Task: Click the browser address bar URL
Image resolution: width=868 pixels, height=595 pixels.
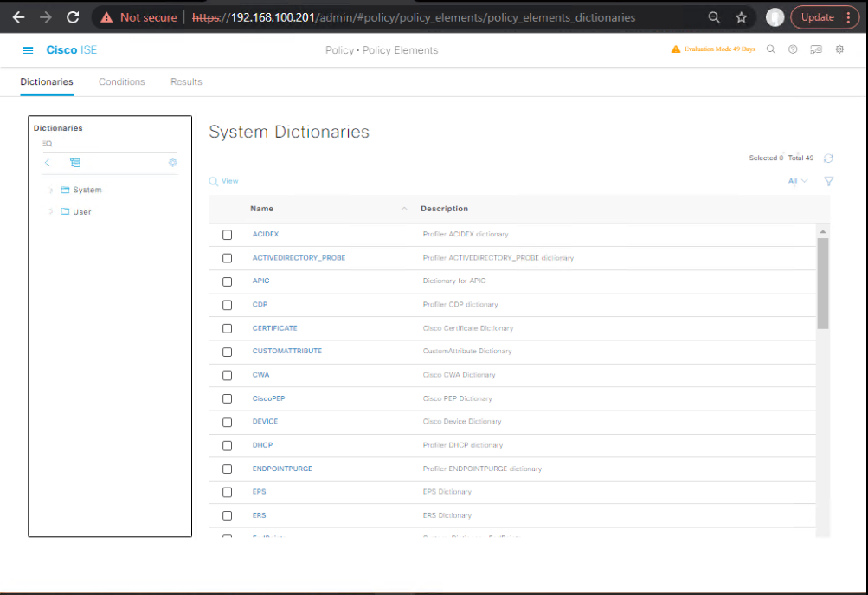Action: pos(414,17)
